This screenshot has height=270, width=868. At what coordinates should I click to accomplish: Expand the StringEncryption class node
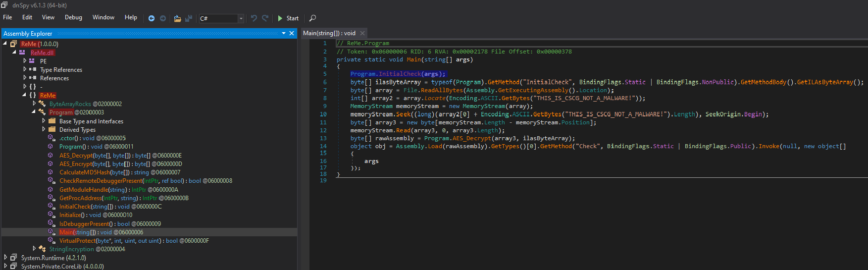(x=34, y=248)
